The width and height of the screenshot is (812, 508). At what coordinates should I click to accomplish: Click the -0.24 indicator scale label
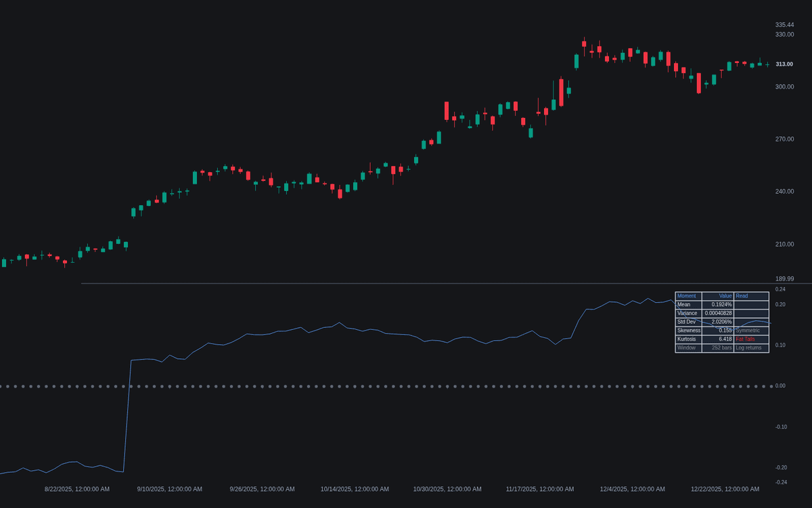tap(781, 483)
